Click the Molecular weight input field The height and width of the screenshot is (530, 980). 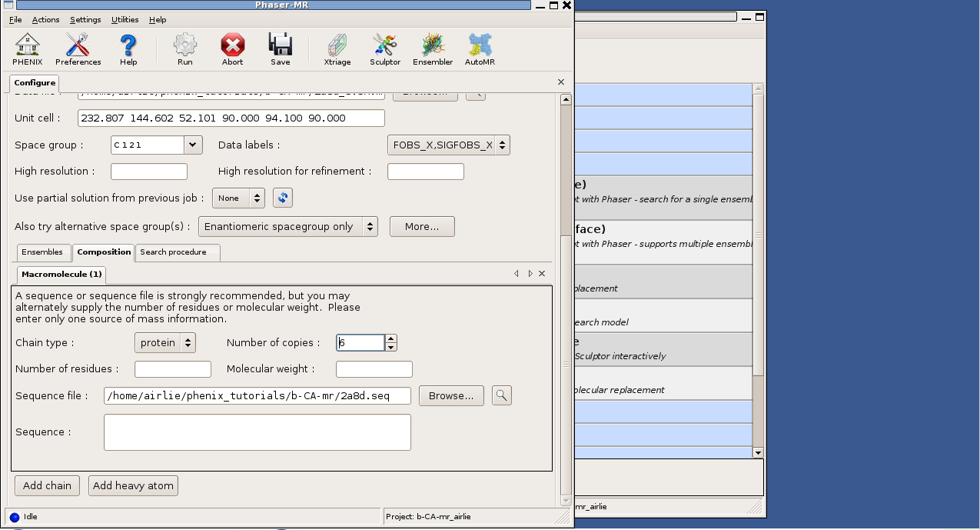pos(374,369)
